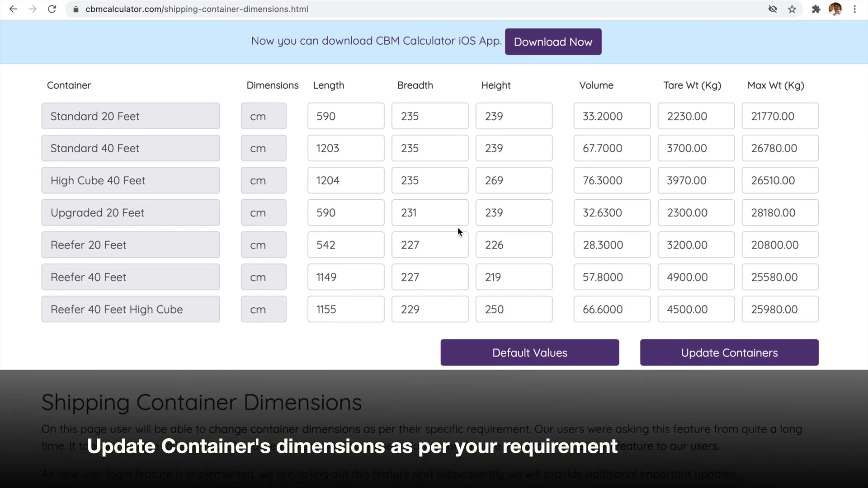Image resolution: width=868 pixels, height=488 pixels.
Task: Click the cm unit field for Reefer 20 Feet
Action: click(264, 244)
